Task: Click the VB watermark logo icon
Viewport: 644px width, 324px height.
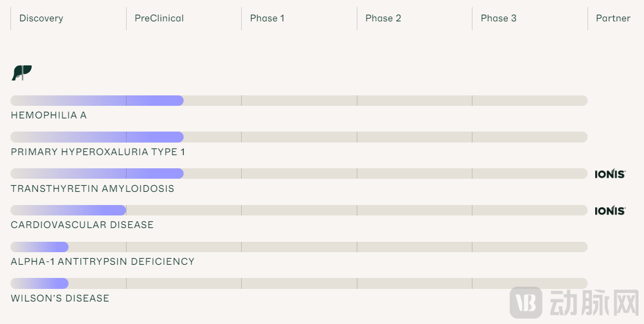Action: click(x=526, y=302)
